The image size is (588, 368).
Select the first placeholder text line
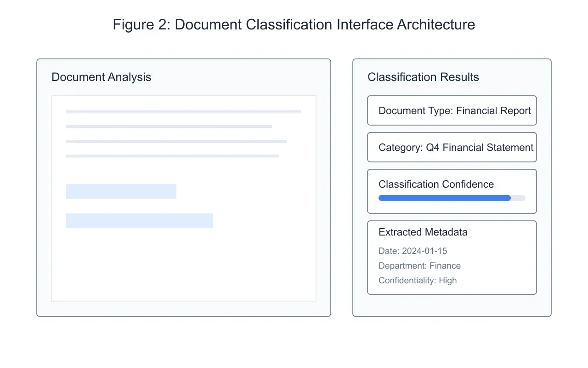(184, 111)
